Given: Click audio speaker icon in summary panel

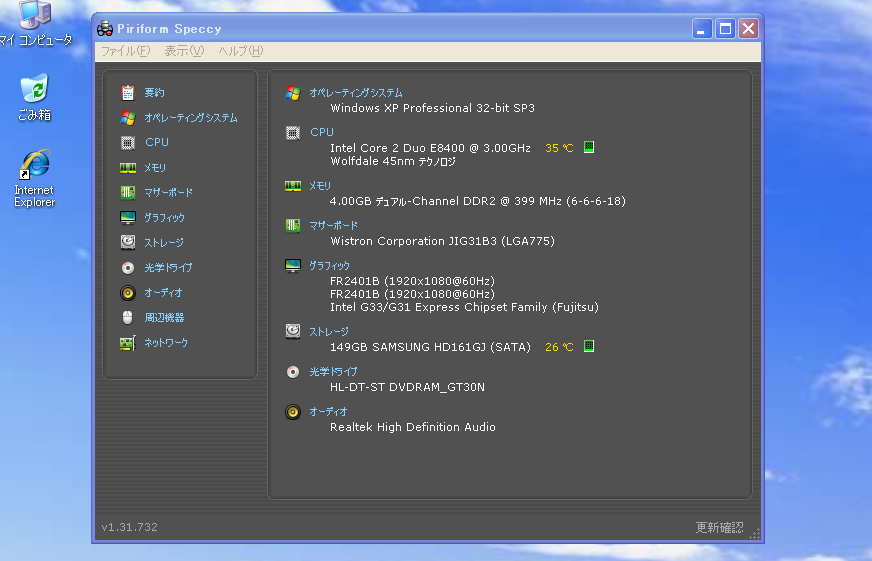Looking at the screenshot, I should pyautogui.click(x=293, y=411).
